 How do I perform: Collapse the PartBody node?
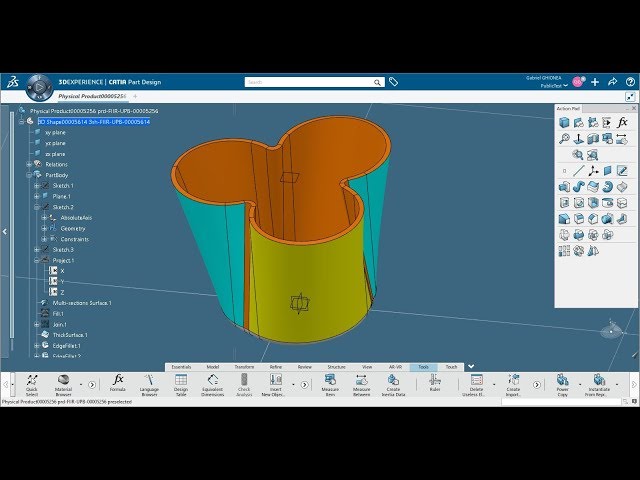(x=29, y=175)
